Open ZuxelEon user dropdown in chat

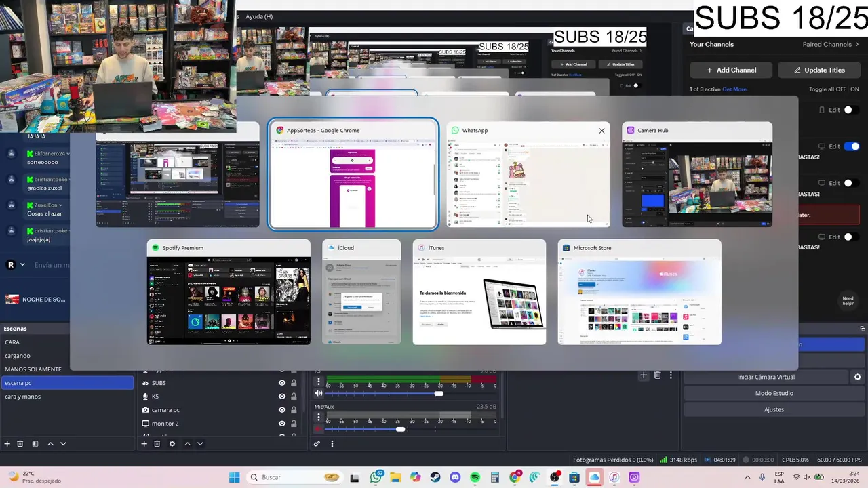[x=60, y=205]
